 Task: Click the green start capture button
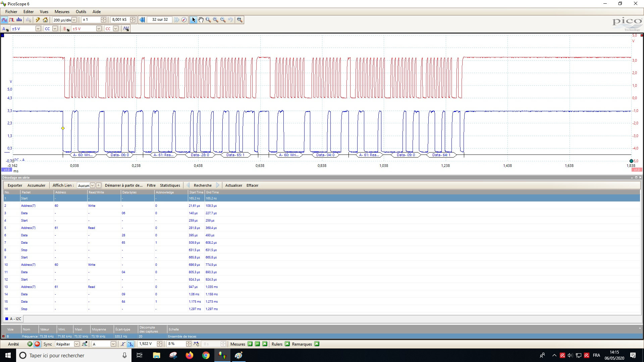pos(30,344)
